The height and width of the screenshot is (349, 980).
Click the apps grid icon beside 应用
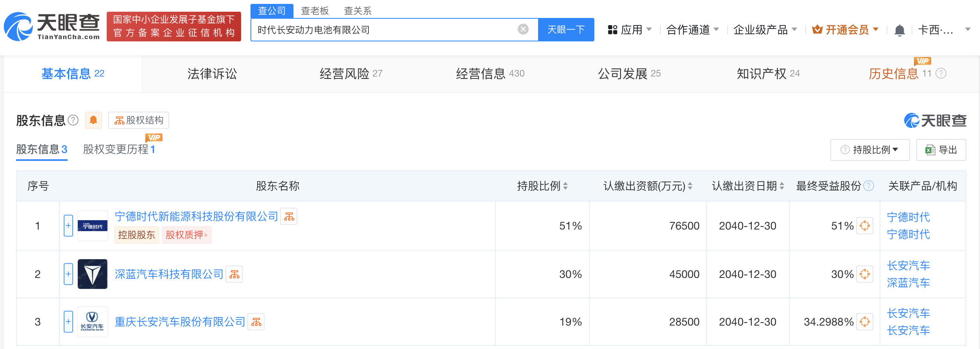click(613, 30)
